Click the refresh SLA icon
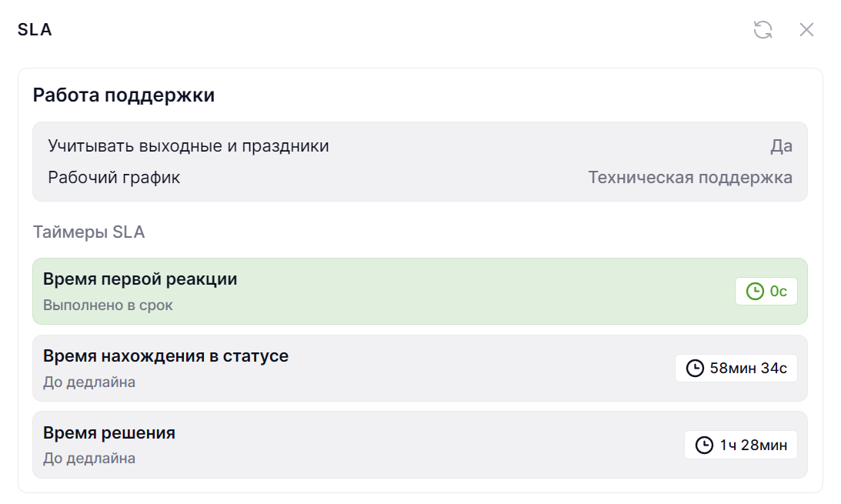This screenshot has height=504, width=841. pyautogui.click(x=763, y=30)
